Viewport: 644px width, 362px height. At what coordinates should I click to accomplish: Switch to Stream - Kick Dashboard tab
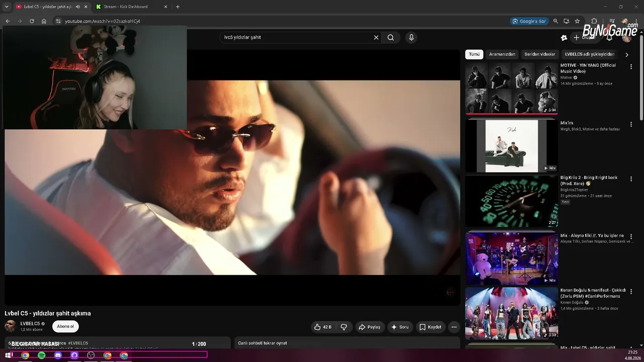click(131, 7)
